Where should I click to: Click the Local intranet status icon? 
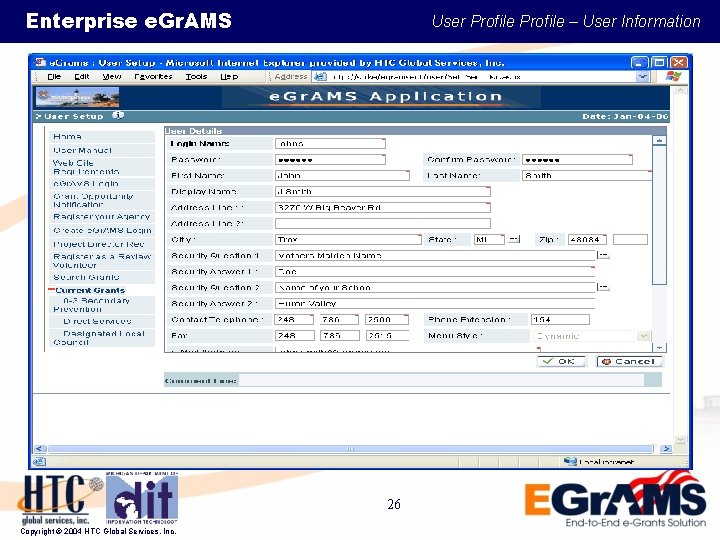click(x=570, y=461)
